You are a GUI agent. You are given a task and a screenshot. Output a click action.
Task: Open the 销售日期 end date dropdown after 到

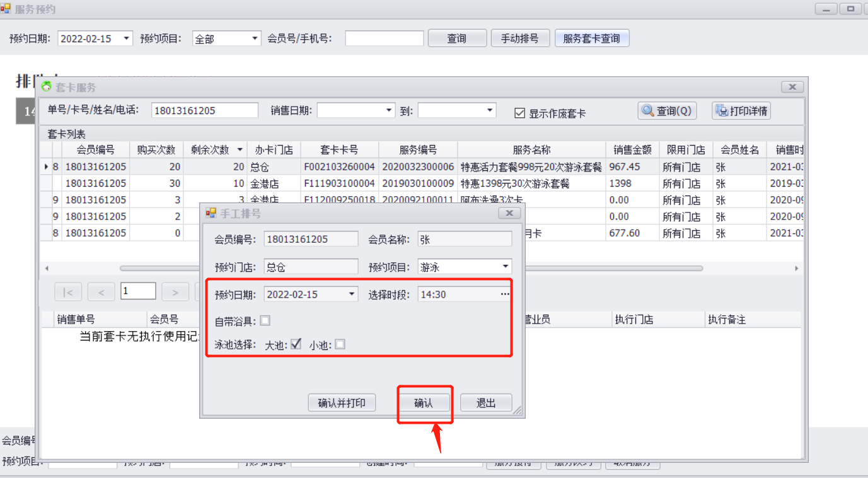click(490, 110)
